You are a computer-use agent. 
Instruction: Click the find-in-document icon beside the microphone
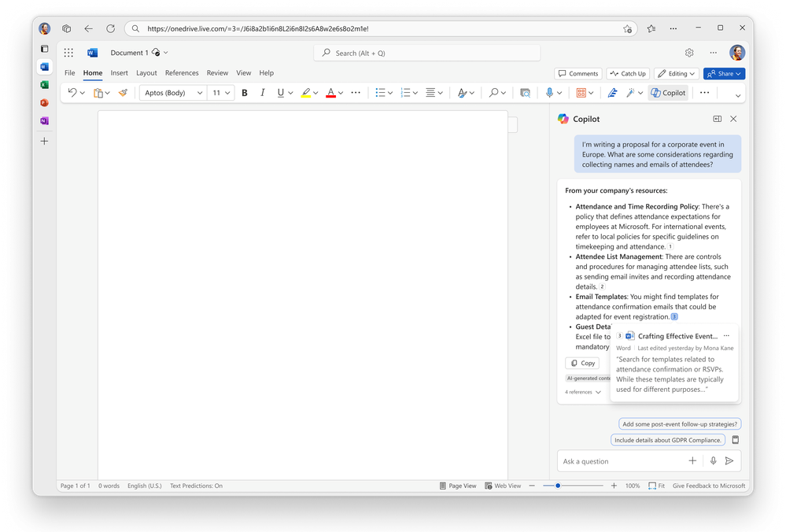click(x=525, y=93)
